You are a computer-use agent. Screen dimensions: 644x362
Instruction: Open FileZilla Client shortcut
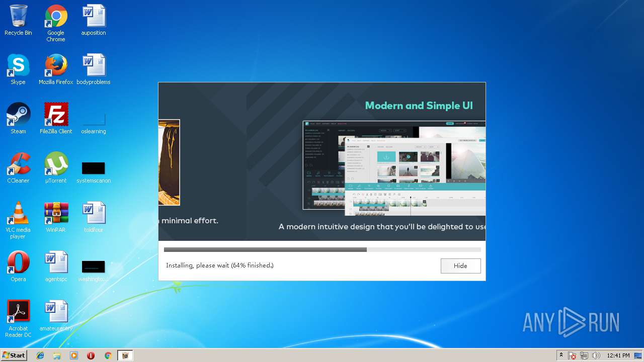coord(56,119)
